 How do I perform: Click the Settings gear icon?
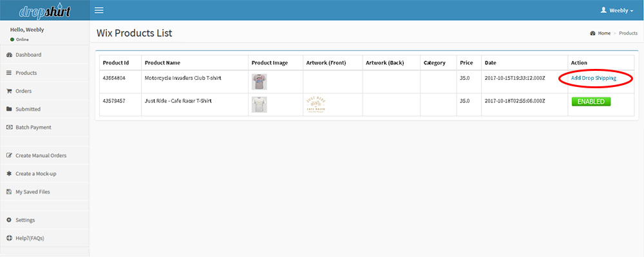click(x=9, y=220)
